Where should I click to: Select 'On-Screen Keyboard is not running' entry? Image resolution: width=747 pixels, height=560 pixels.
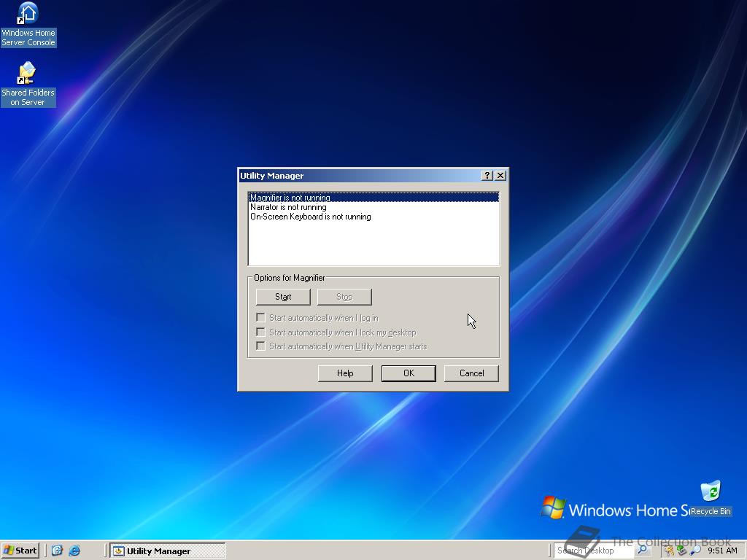[x=373, y=216]
